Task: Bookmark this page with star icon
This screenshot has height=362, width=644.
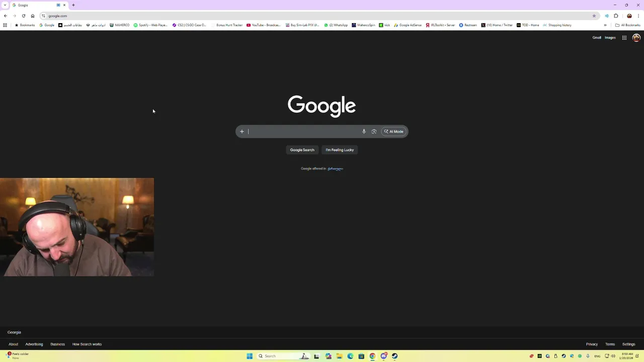Action: pos(594,16)
